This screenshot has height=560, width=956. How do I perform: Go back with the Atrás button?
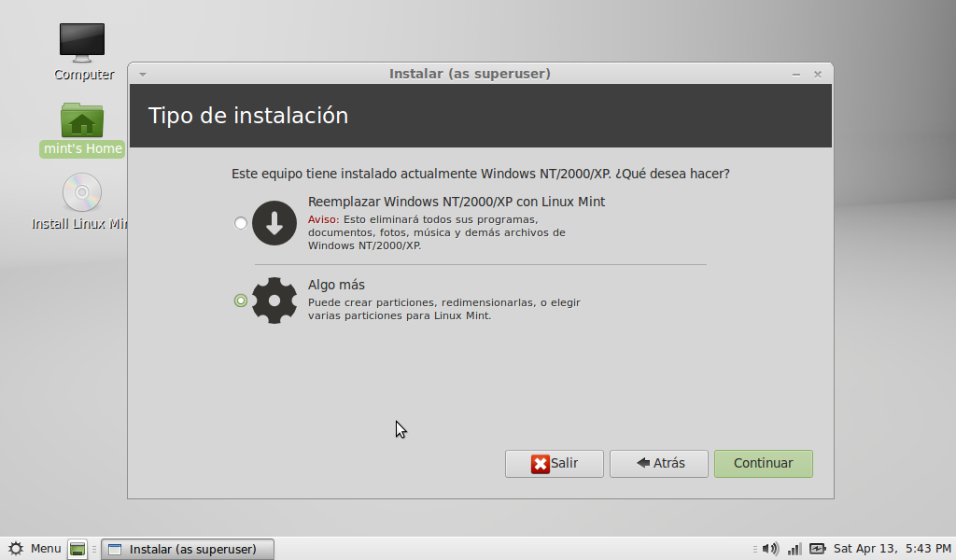click(x=659, y=464)
